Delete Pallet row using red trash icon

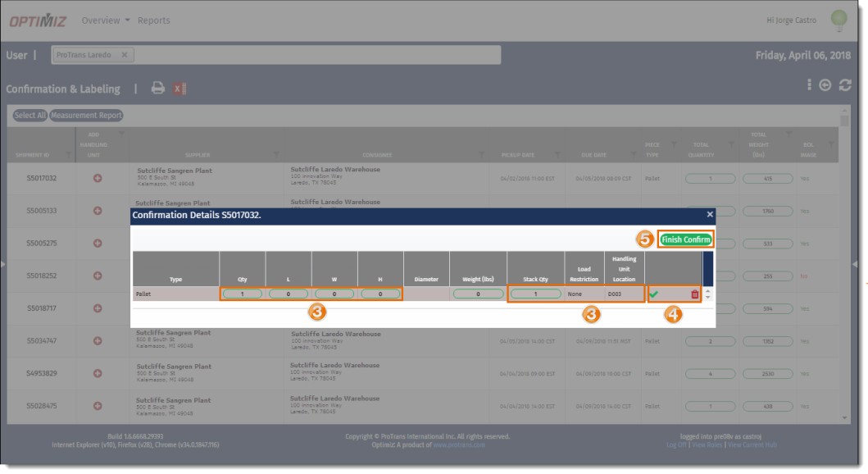(x=695, y=294)
